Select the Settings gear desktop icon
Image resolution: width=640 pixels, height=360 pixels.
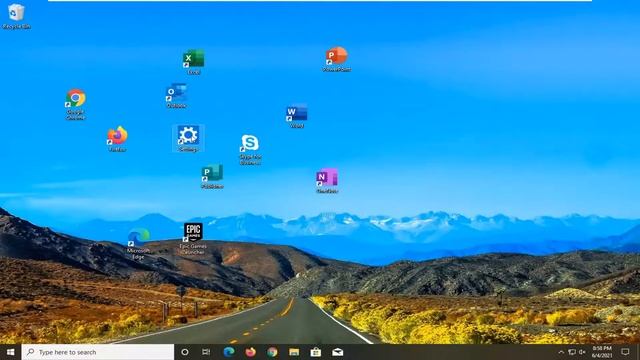tap(188, 139)
